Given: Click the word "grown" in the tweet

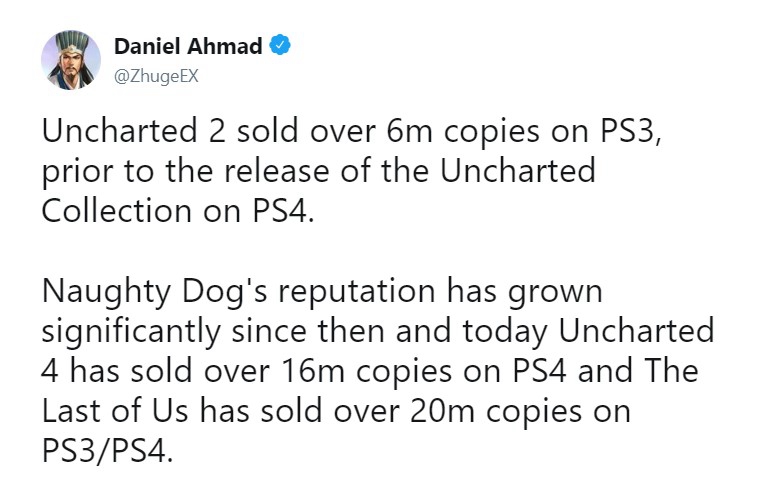Looking at the screenshot, I should pyautogui.click(x=555, y=292).
